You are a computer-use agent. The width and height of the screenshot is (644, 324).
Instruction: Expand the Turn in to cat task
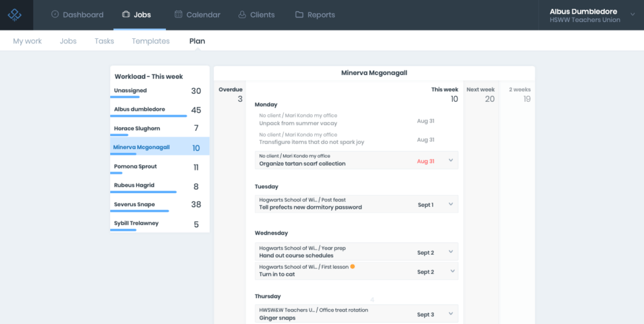point(451,271)
